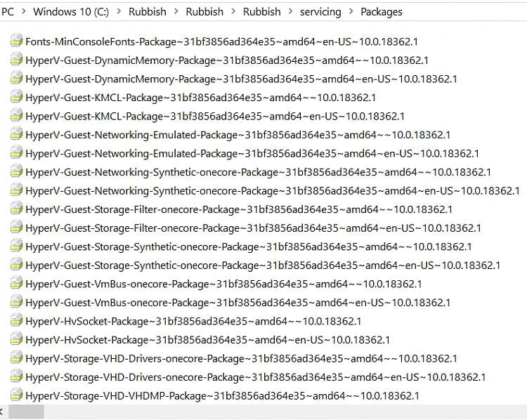Select HyperV-Guest-Storage-Filter-onecore-Package en-US name
The image size is (527, 420).
coord(254,228)
